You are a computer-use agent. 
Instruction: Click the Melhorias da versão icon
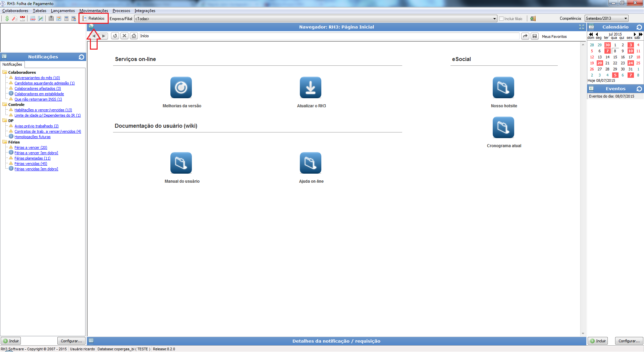(181, 87)
